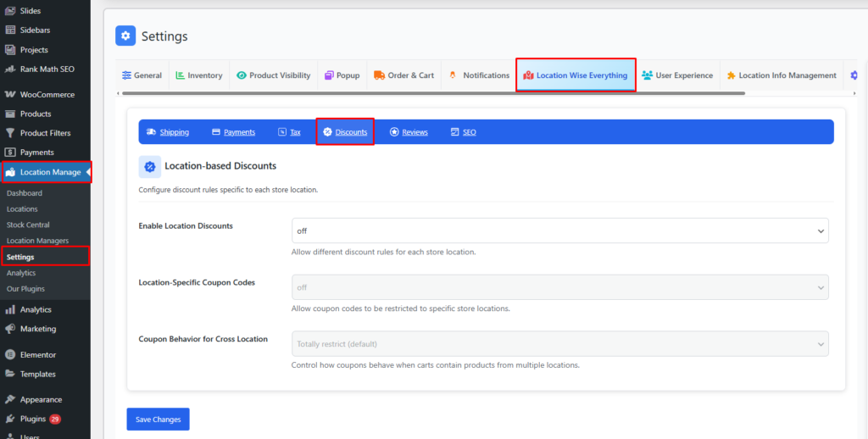Click the Order & Cart truck icon
This screenshot has height=439, width=868.
coord(379,75)
